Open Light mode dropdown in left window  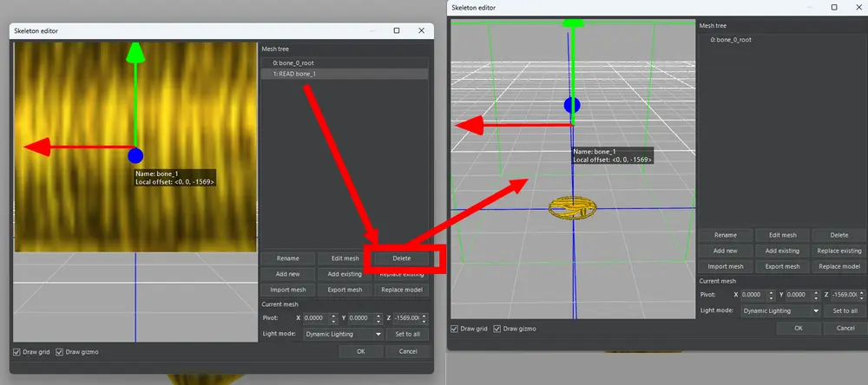coord(343,334)
